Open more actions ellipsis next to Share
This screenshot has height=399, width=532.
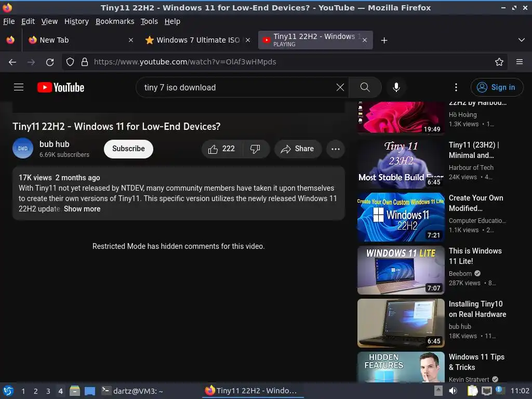click(x=336, y=149)
